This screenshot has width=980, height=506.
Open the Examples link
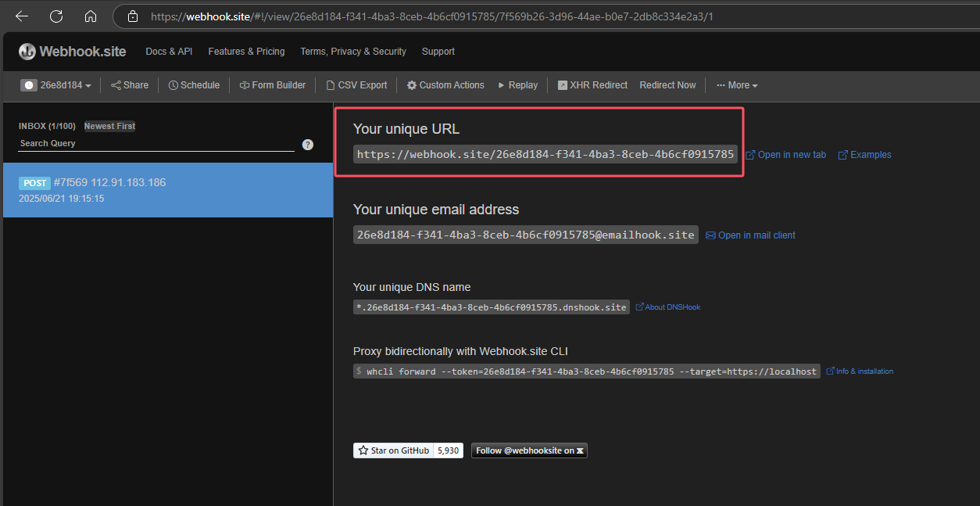click(864, 155)
